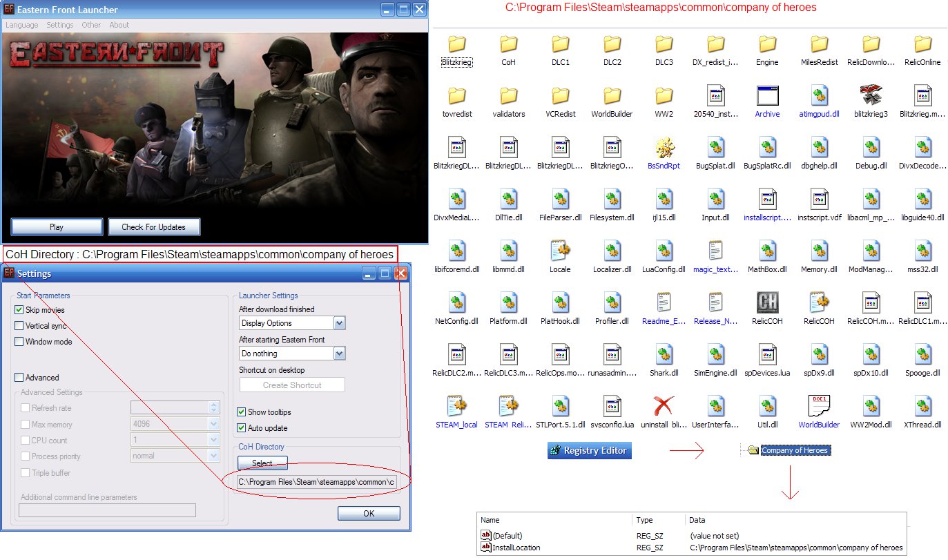This screenshot has height=560, width=948.
Task: Select the atimgpud.dll file icon
Action: tap(820, 95)
